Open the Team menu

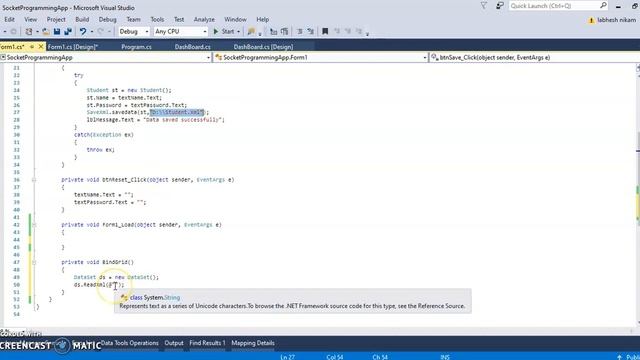(133, 19)
